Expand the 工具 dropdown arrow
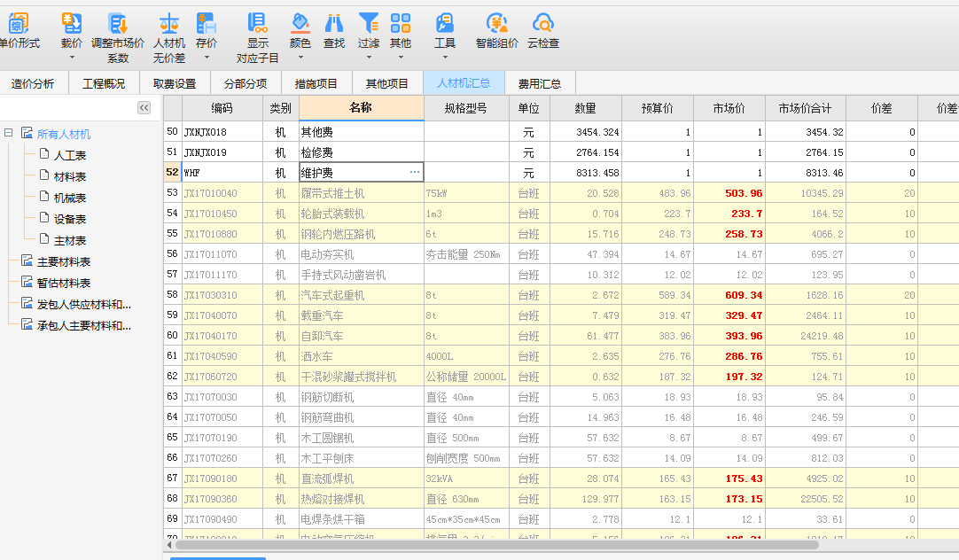Screen dimensions: 959x560 [445, 58]
